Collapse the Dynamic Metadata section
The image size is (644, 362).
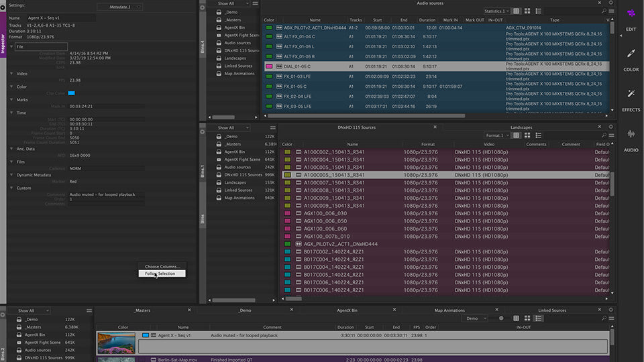11,175
